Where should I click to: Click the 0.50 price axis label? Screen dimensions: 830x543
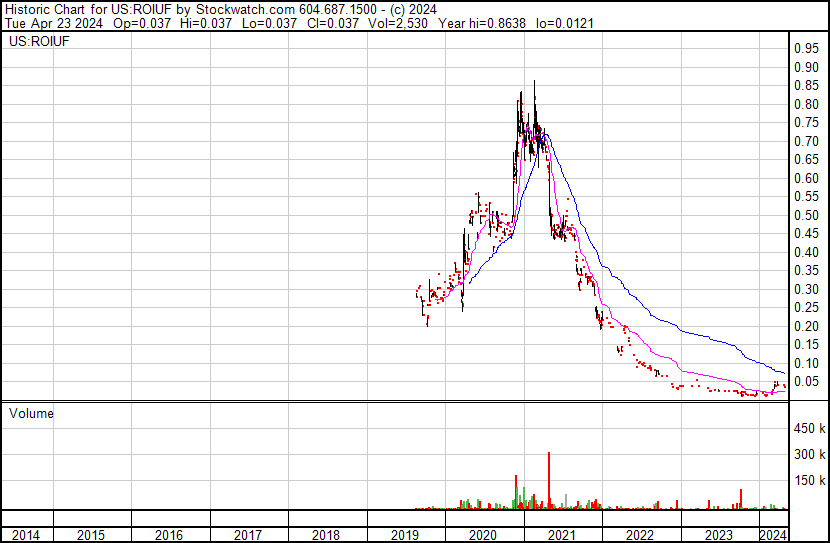[806, 215]
